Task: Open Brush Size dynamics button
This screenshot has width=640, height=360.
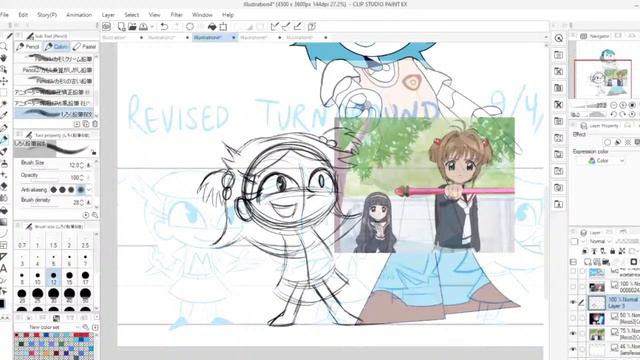Action: (x=89, y=165)
